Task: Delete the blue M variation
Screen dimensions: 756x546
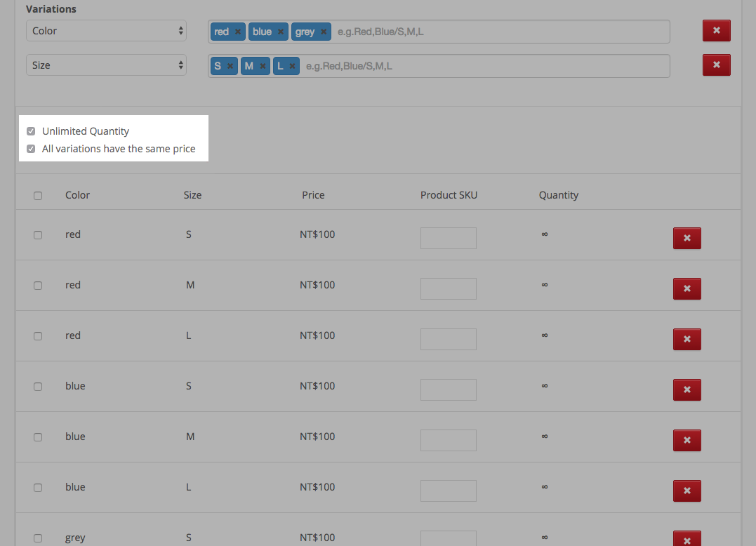Action: (x=687, y=440)
